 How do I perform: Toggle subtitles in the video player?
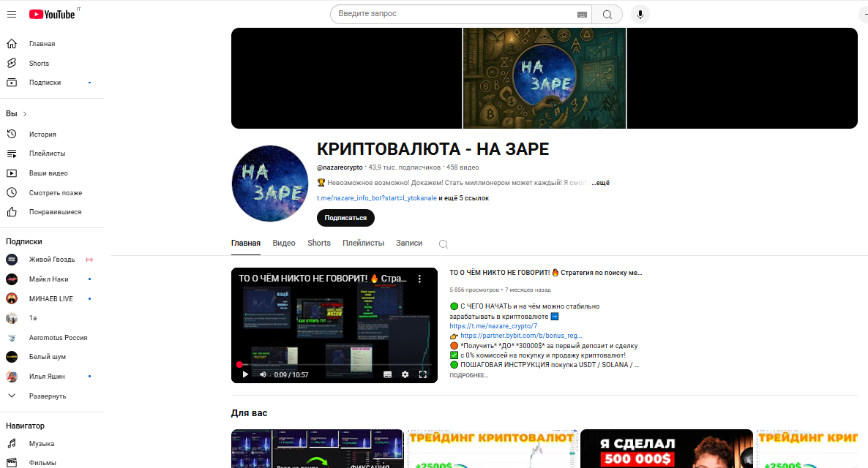pyautogui.click(x=387, y=374)
